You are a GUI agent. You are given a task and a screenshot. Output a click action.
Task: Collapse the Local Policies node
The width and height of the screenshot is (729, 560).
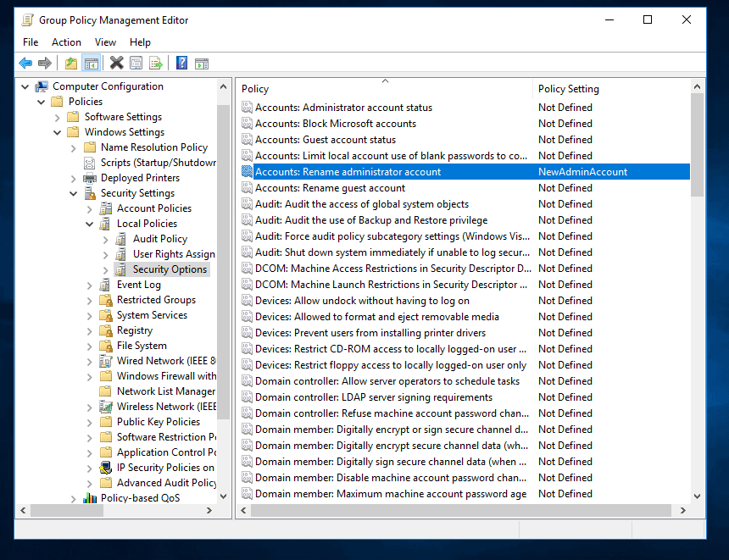(90, 224)
